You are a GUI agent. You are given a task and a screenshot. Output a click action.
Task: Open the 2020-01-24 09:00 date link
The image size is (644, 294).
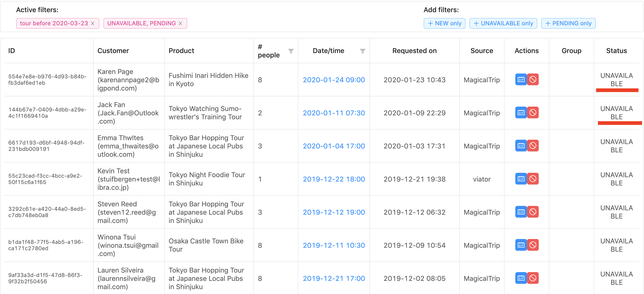[x=334, y=80]
